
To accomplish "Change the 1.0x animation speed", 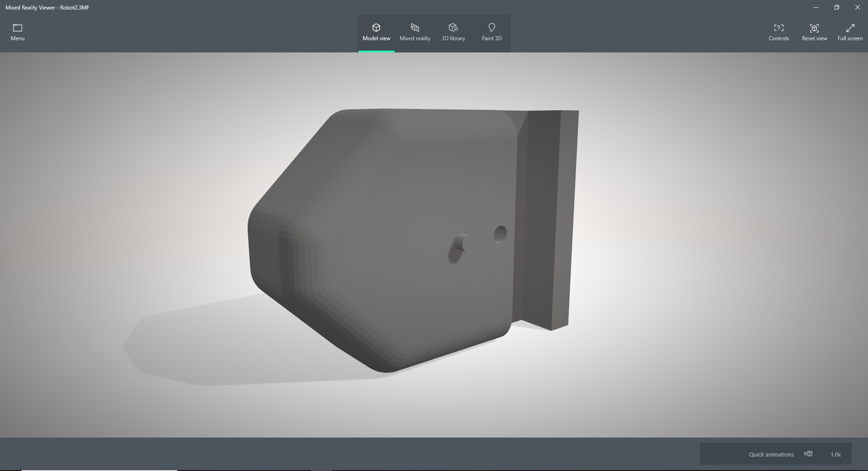I will click(x=835, y=454).
